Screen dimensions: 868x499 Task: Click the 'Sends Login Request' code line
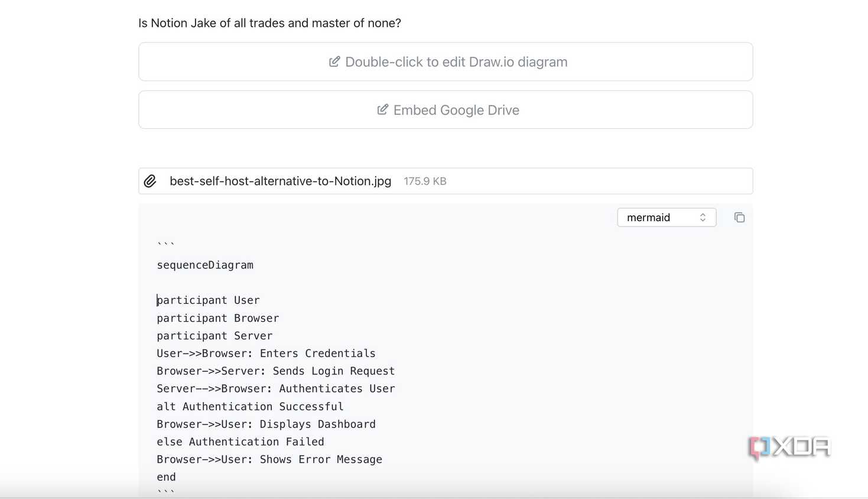(x=275, y=371)
